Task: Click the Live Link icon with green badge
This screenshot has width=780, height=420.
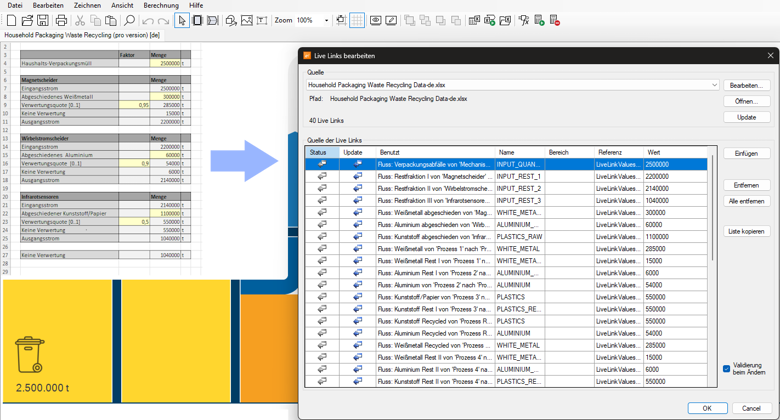Action: [x=489, y=20]
